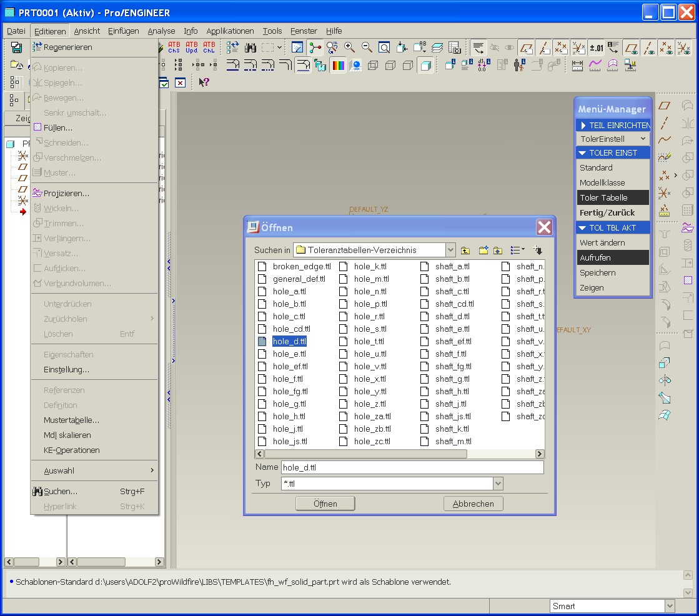Select the shaded display cube icon
Image resolution: width=699 pixels, height=616 pixels.
pyautogui.click(x=426, y=66)
